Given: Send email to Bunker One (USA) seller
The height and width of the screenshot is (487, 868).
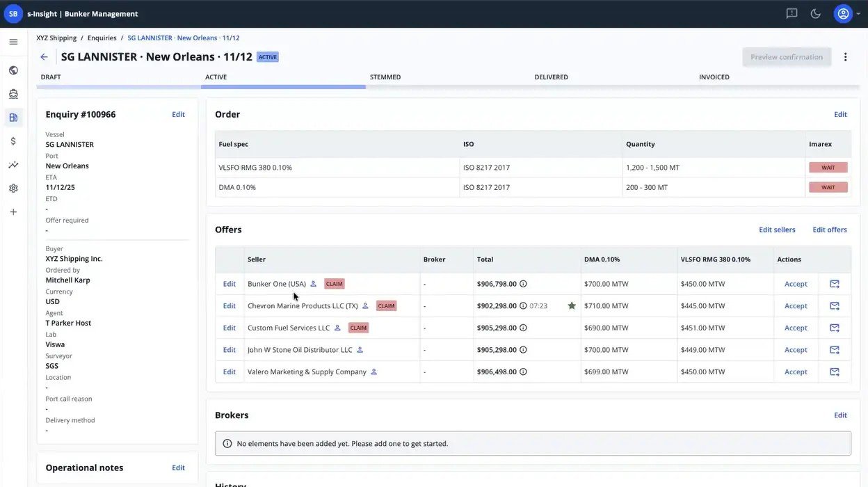Looking at the screenshot, I should tap(835, 284).
